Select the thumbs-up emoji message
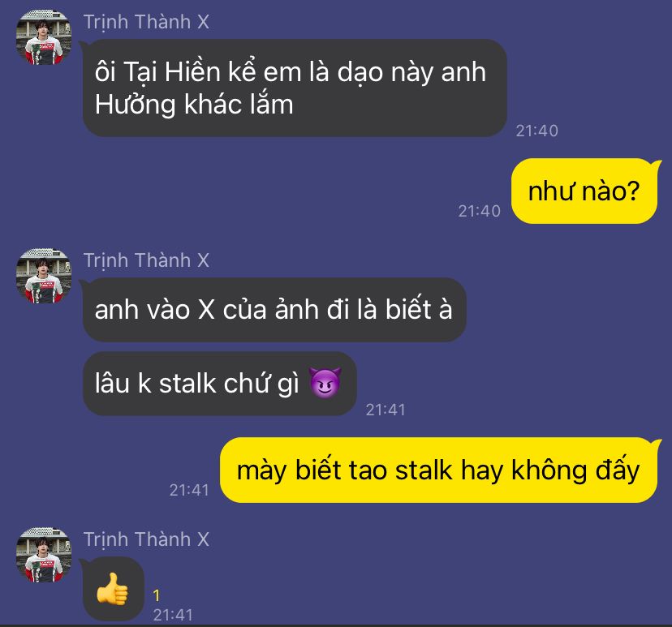Viewport: 672px width, 627px height. 113,589
